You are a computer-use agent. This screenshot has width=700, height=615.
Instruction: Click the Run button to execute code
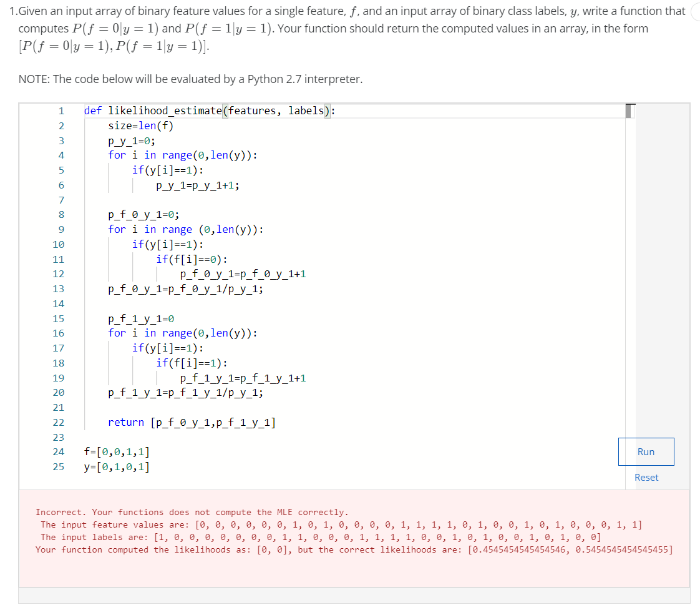(x=646, y=451)
